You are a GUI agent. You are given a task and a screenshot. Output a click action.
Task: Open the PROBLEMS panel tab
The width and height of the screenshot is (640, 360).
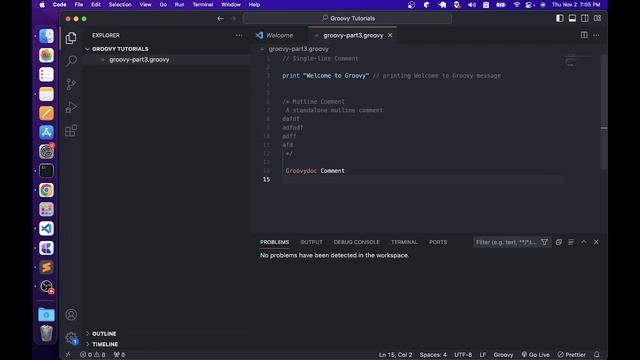point(275,242)
